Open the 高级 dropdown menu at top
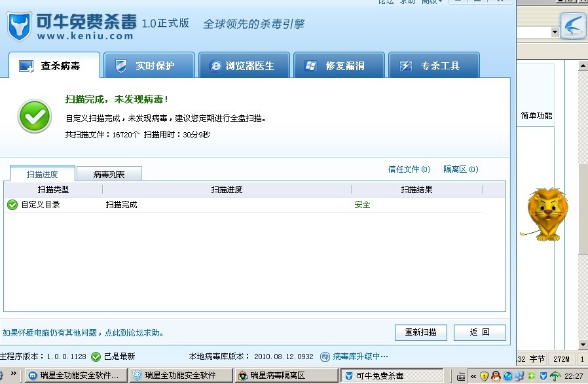588x384 pixels. coord(432,2)
